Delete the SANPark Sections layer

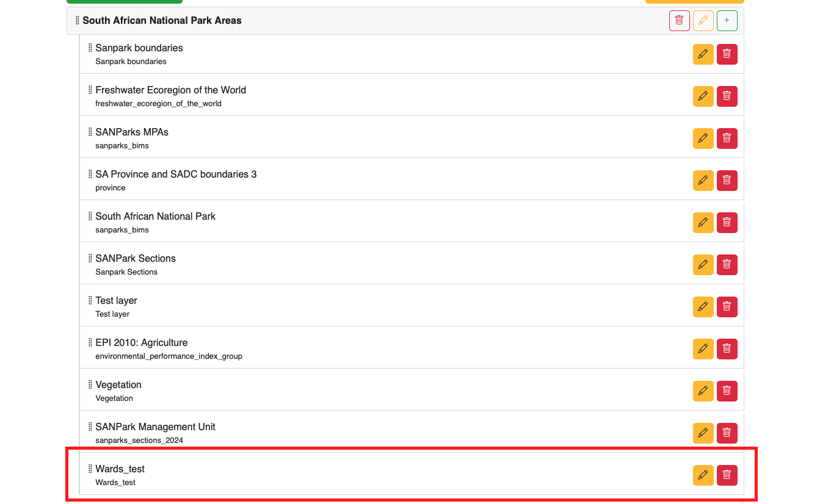(x=727, y=265)
